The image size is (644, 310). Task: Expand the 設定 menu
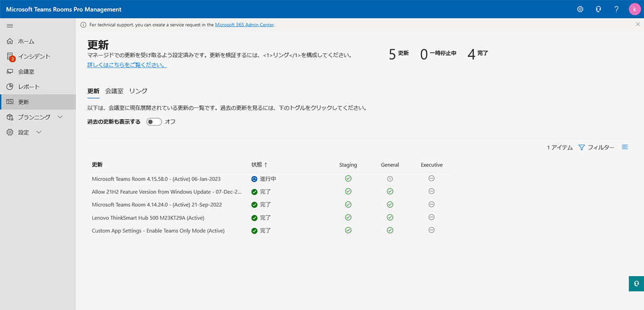38,132
